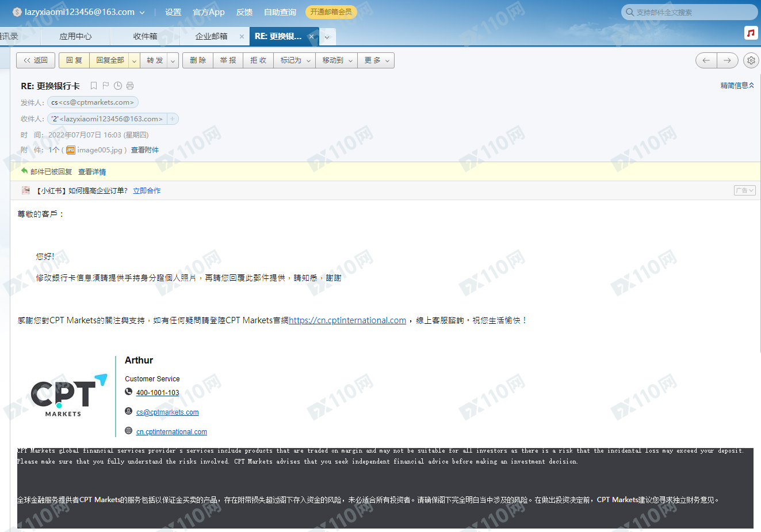Viewport: 761px width, 532px height.
Task: Click the recipient chip '2'<lazyxiaomi123456@163.com>
Action: [x=107, y=119]
